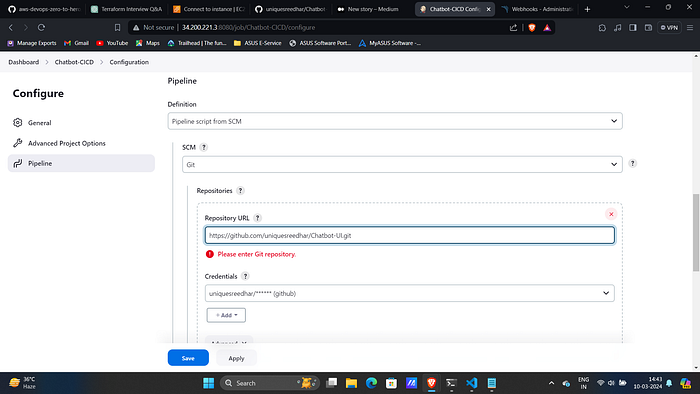Open Trailhead bookmark
The height and width of the screenshot is (394, 700).
(x=197, y=43)
